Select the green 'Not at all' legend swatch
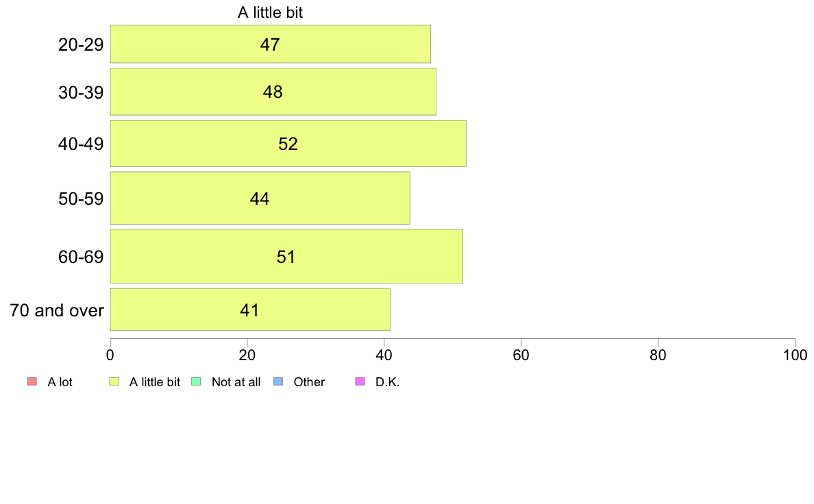This screenshot has width=814, height=504. (195, 381)
